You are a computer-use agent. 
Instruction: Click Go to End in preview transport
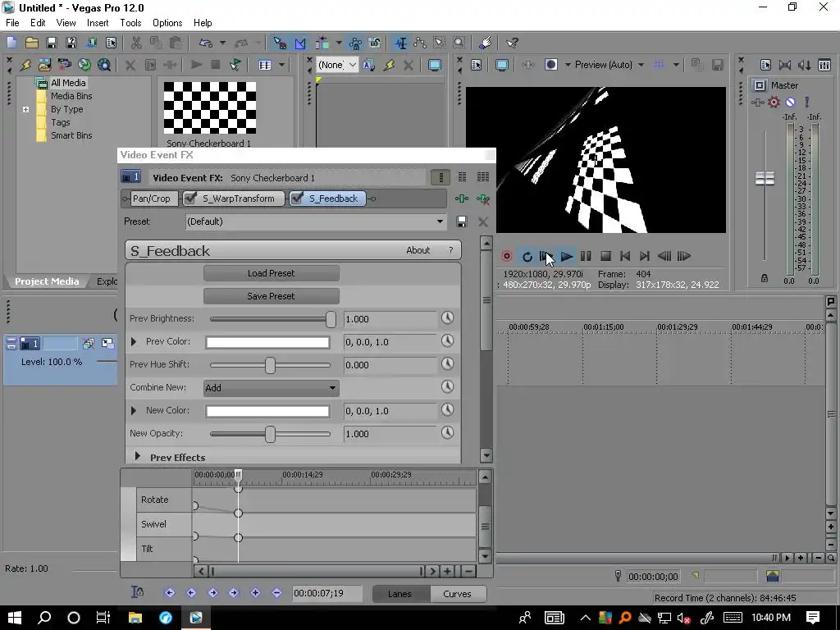pos(645,257)
